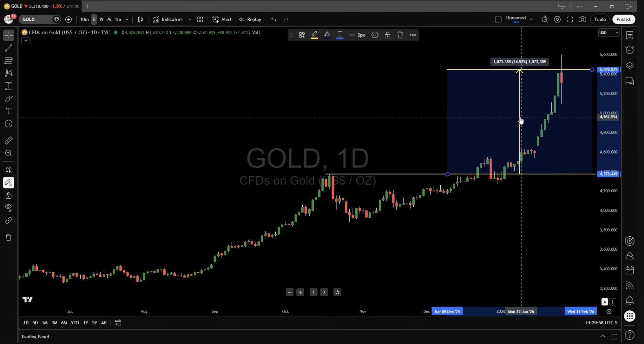Start bar Replay mode

tap(250, 19)
